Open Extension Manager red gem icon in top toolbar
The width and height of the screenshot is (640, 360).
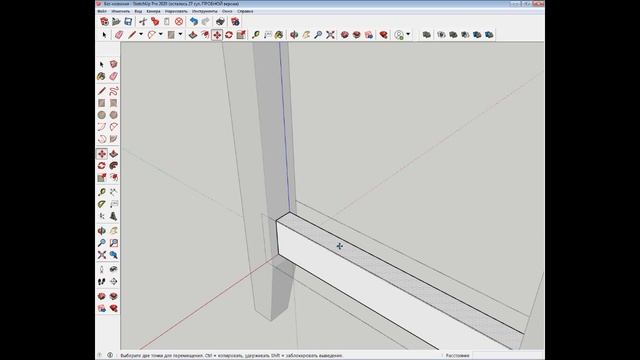tap(383, 35)
